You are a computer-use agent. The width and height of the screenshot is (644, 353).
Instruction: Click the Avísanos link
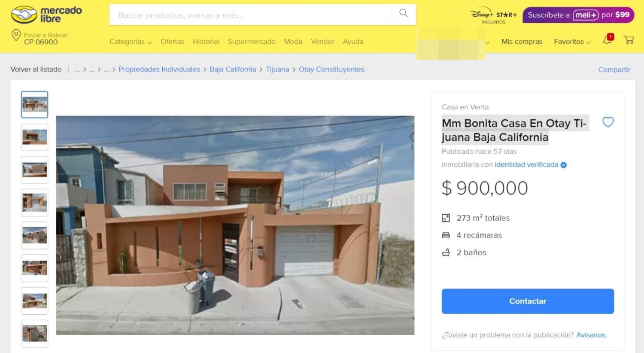tap(592, 335)
